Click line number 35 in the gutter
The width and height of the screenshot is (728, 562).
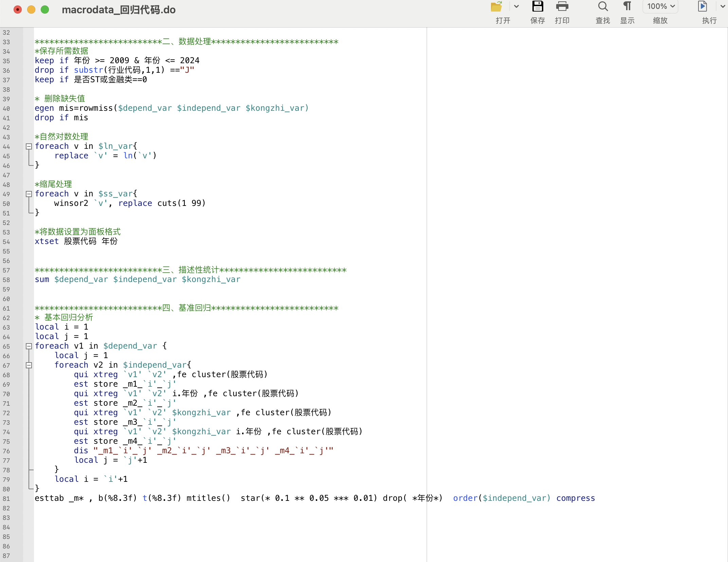(x=6, y=61)
